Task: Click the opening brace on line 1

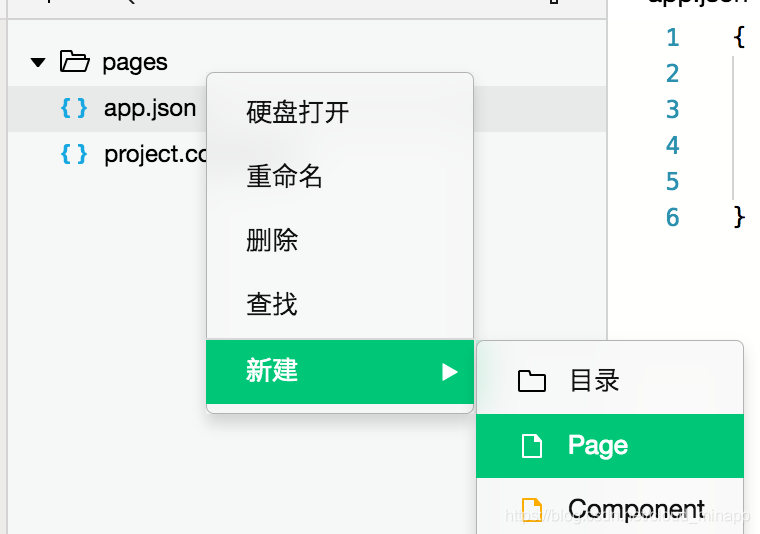Action: click(x=739, y=37)
